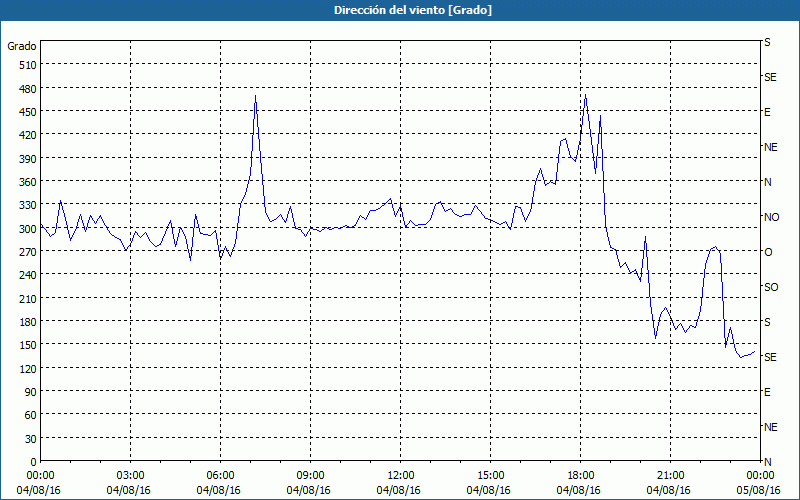Pick the 330 value on the left axis
This screenshot has width=800, height=500.
pos(29,206)
